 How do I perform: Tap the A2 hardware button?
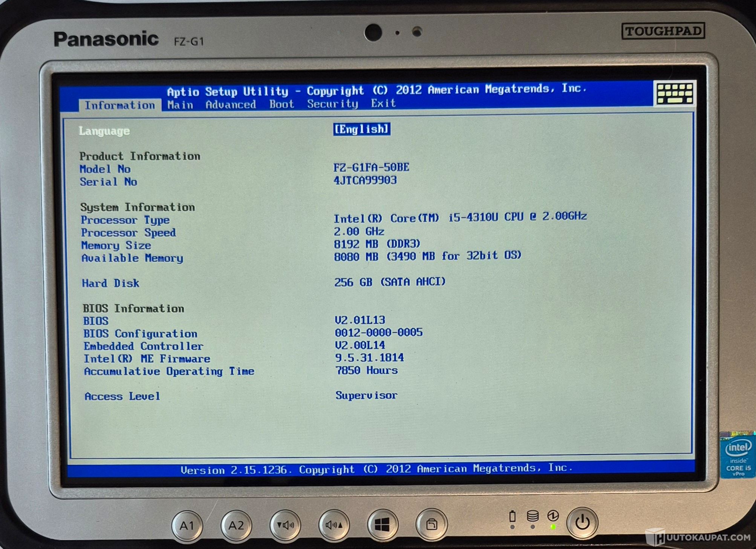tap(236, 525)
